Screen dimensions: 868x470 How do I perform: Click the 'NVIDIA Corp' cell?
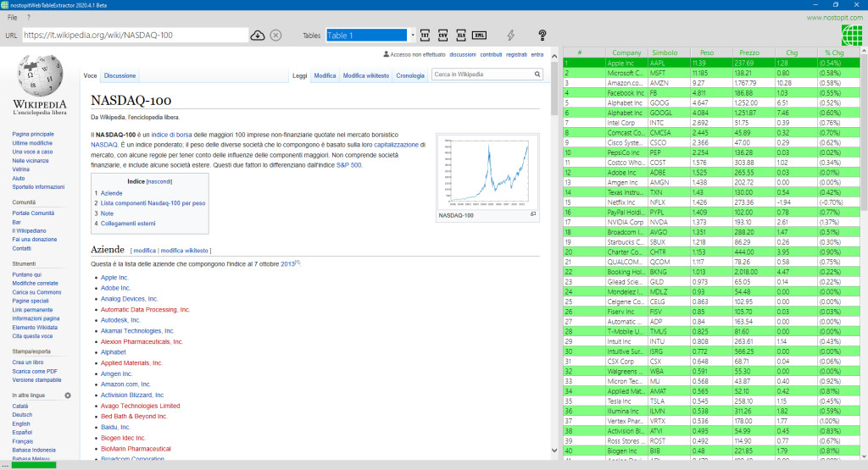[626, 222]
